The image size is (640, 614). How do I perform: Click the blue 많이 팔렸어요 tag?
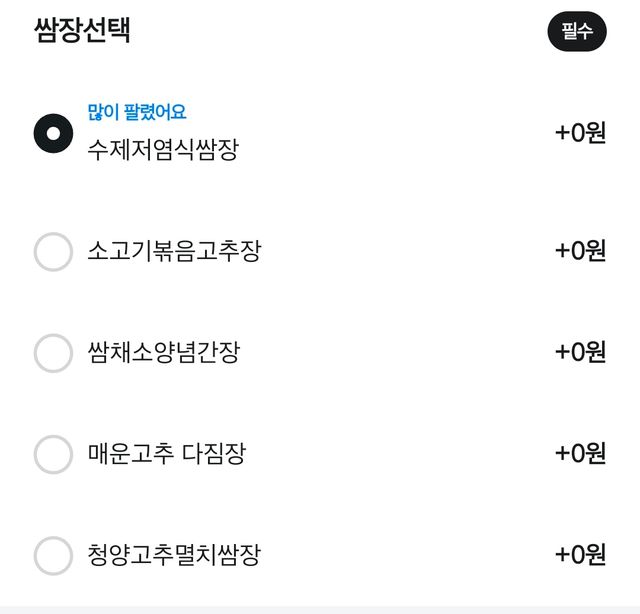137,112
